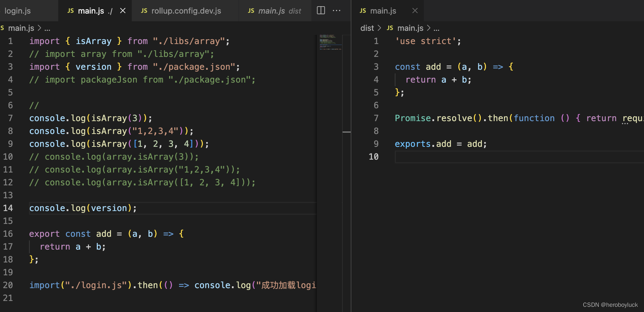Open the editor More Actions ellipsis menu
Viewport: 644px width, 312px height.
click(x=337, y=10)
